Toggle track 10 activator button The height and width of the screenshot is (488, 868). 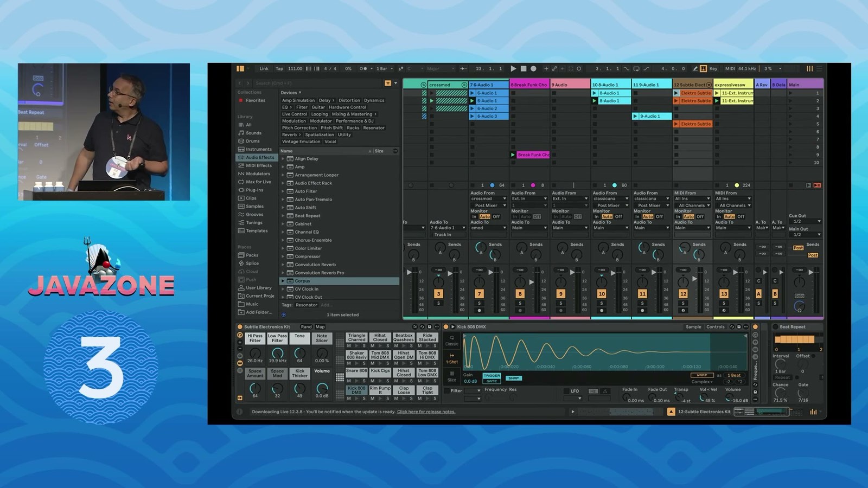point(602,293)
